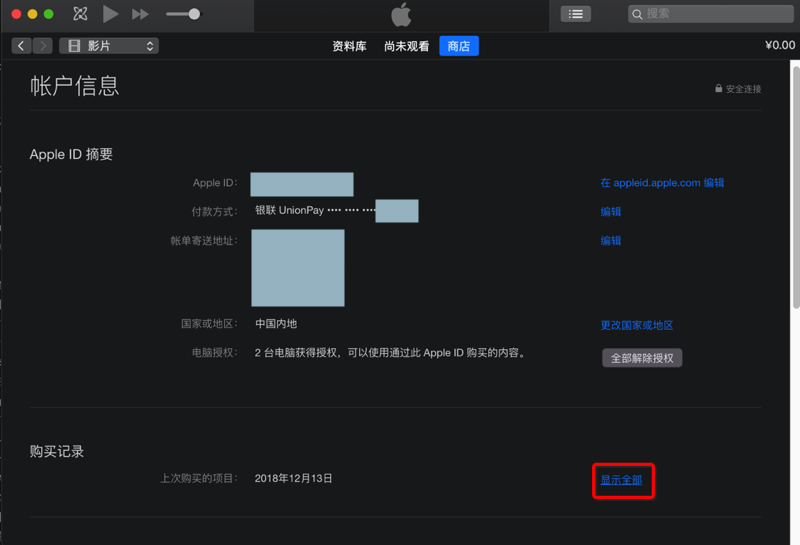The height and width of the screenshot is (545, 800).
Task: Click the 银联 UnionPay payment text
Action: click(289, 210)
